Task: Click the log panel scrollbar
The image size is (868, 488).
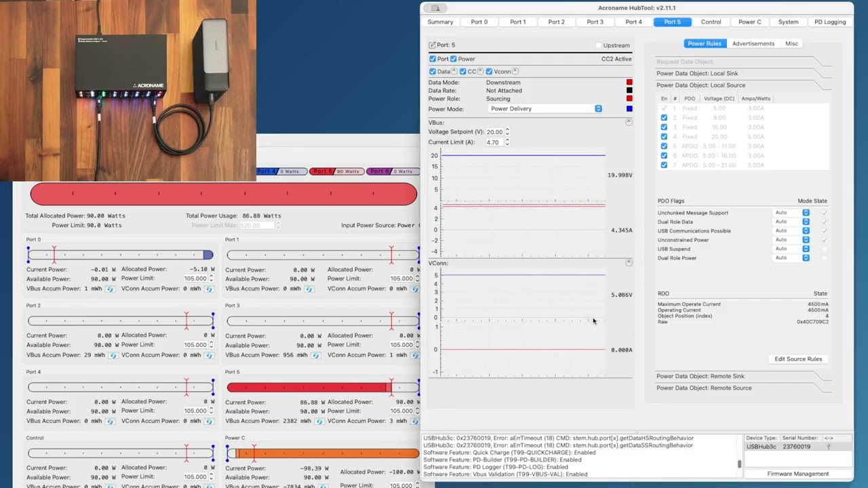Action: [x=739, y=464]
